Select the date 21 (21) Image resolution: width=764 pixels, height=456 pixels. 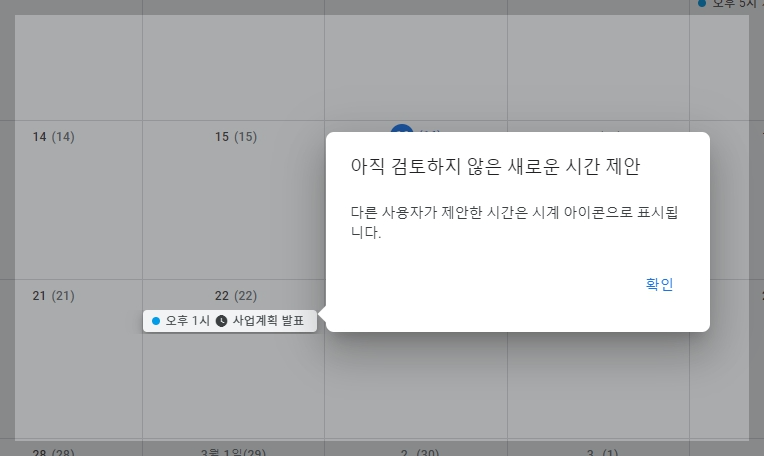[54, 296]
